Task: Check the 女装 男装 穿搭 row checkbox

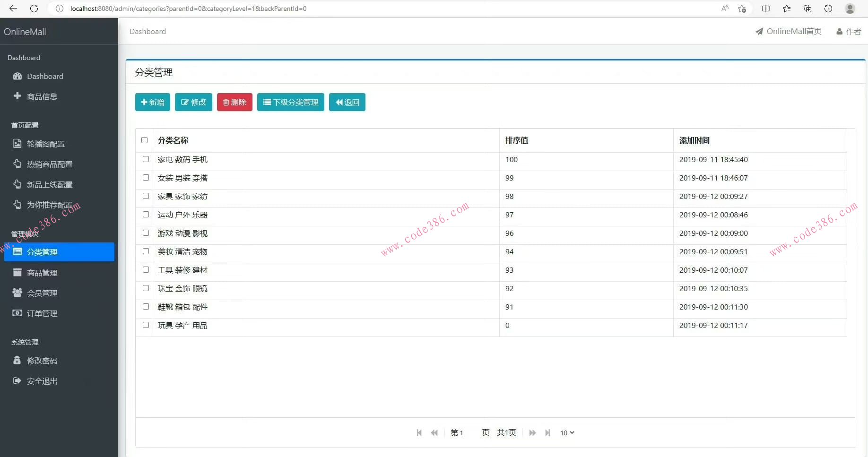Action: [x=146, y=178]
